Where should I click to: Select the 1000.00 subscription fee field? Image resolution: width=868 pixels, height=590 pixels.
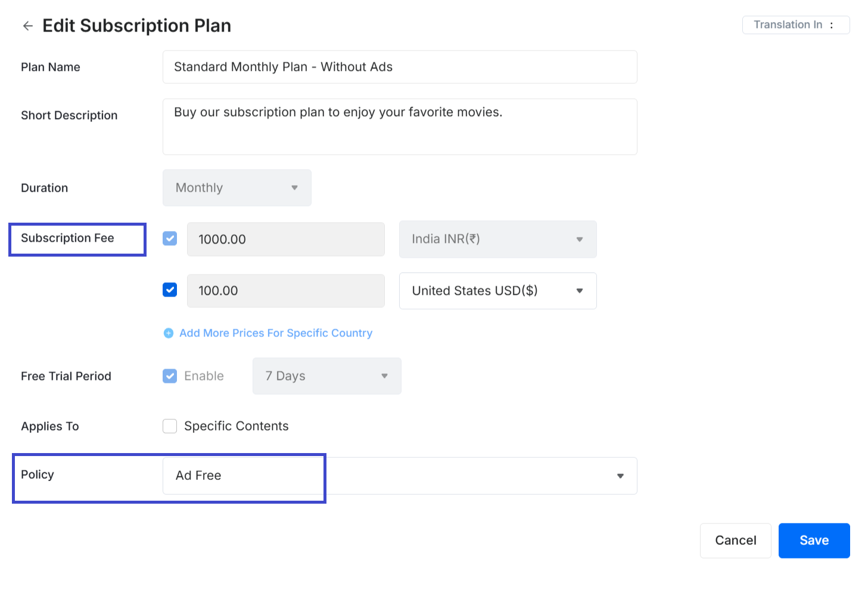point(285,239)
